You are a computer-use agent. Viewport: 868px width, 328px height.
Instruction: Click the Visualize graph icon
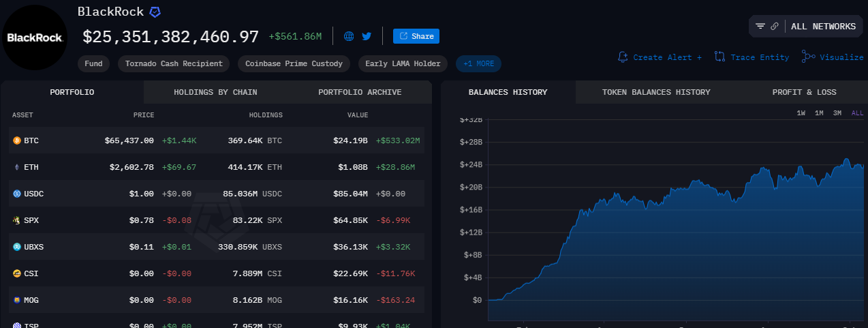coord(809,57)
